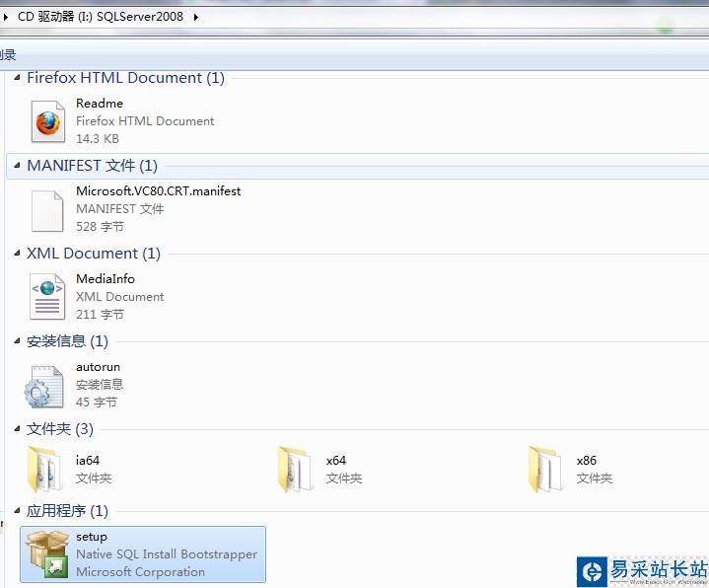This screenshot has height=588, width=709.
Task: Open dropdown arrow before CD 驱动器 breadcrumb
Action: tap(6, 17)
